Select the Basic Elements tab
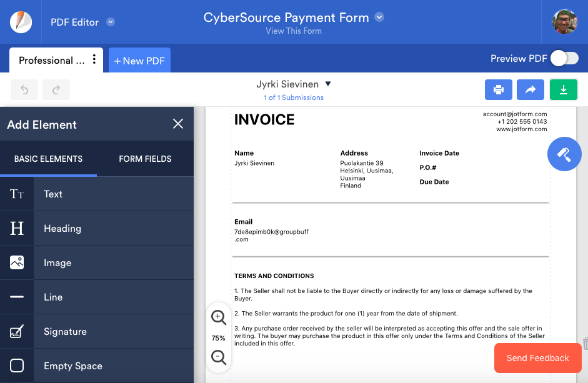The height and width of the screenshot is (383, 588). click(x=48, y=159)
